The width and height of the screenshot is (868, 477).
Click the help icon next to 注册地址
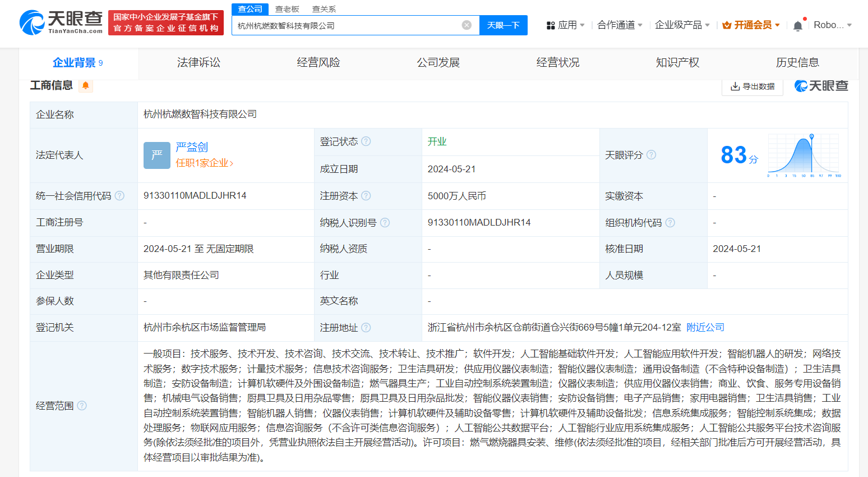click(366, 327)
